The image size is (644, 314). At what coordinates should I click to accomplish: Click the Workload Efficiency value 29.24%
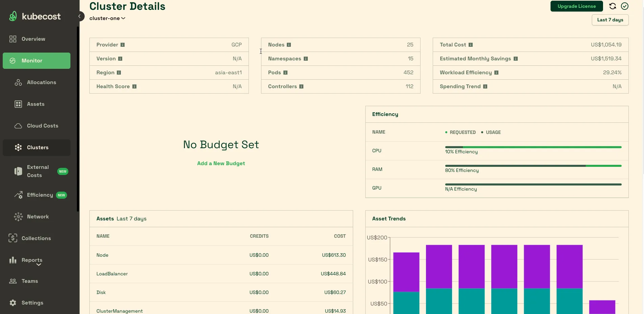click(612, 73)
